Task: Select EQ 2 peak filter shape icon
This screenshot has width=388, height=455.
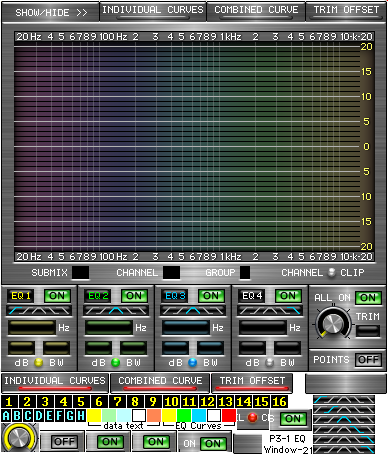Action: tap(116, 311)
